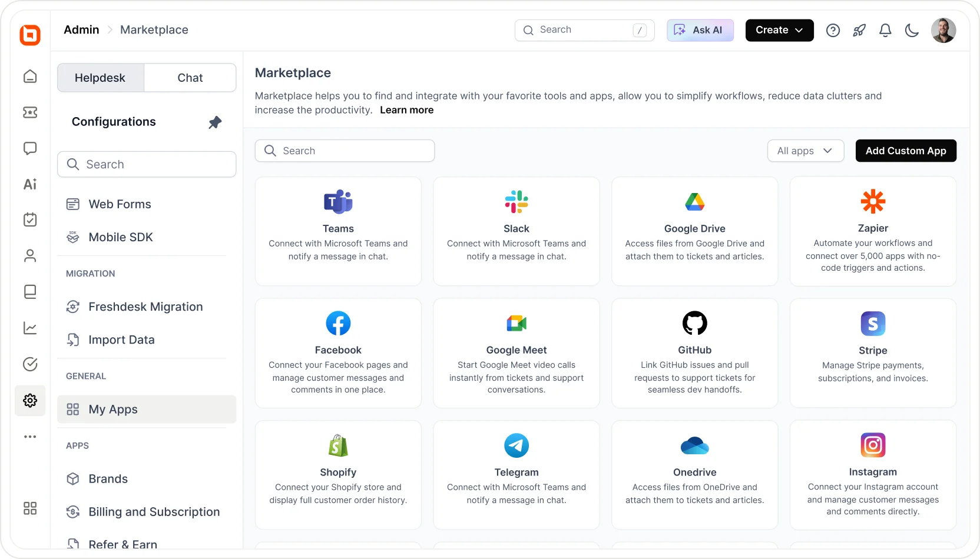Open the Stripe app card
This screenshot has height=559, width=980.
point(873,353)
